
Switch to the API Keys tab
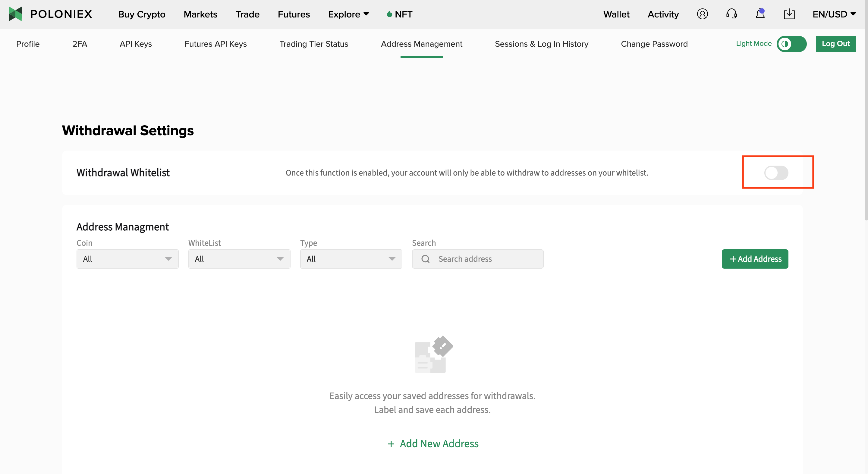[135, 44]
